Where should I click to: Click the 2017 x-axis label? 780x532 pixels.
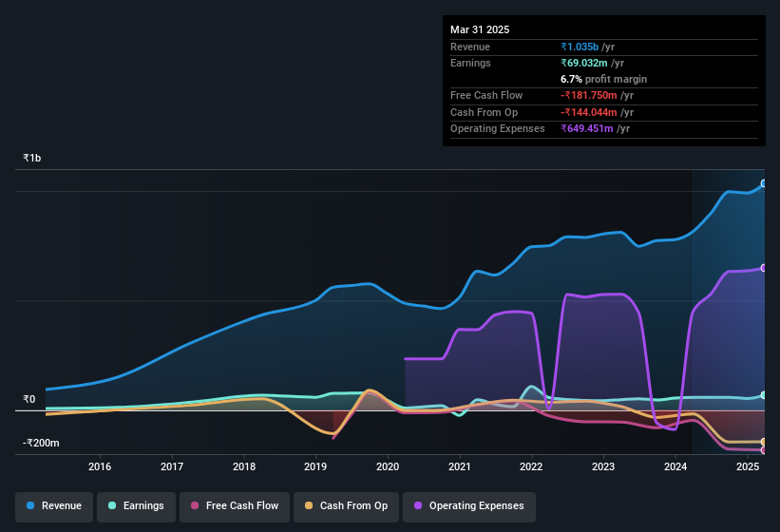pos(172,466)
